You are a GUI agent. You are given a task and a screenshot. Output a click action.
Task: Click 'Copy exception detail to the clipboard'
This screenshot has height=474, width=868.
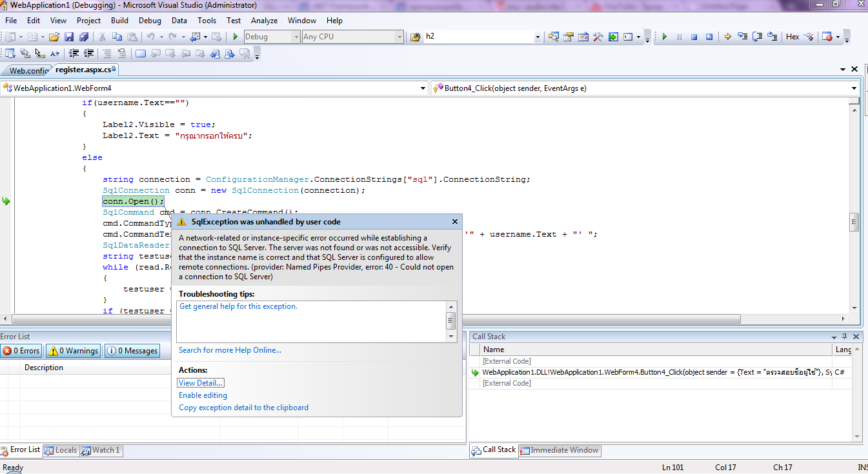[243, 408]
